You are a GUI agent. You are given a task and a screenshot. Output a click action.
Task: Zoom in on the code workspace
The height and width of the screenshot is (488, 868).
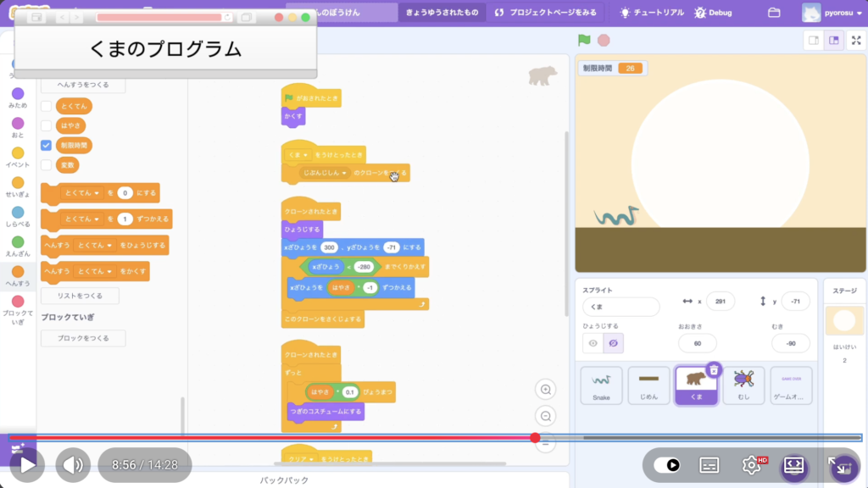pos(546,390)
